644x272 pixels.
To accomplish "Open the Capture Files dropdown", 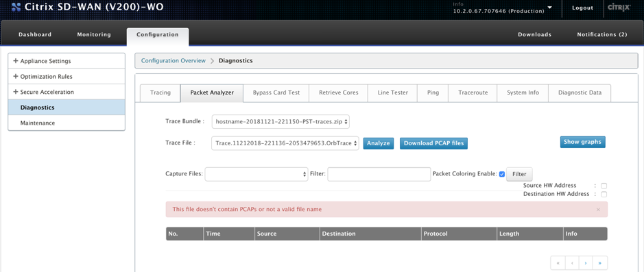I will pyautogui.click(x=257, y=174).
